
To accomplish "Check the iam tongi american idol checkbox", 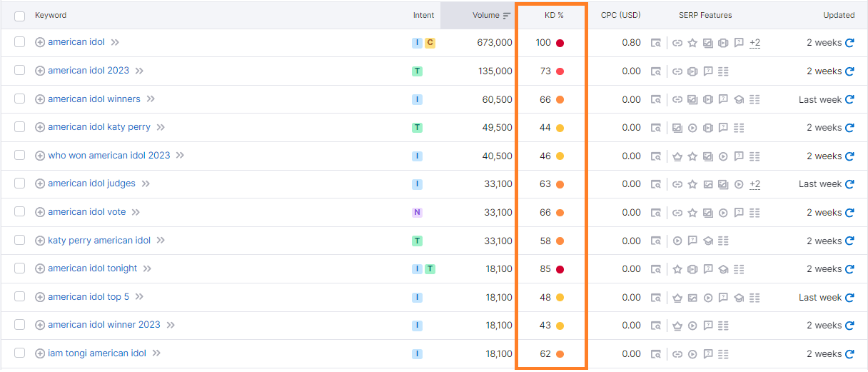I will click(x=19, y=353).
